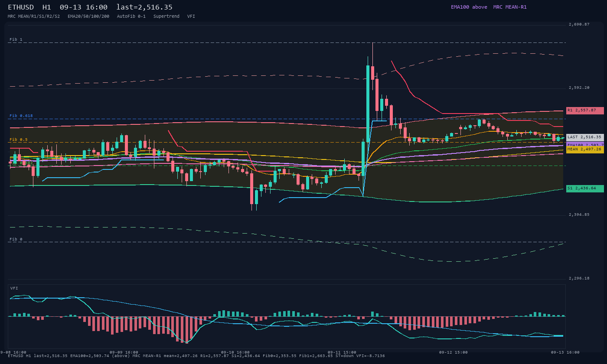Viewport: 607px width, 364px height.
Task: Select the R1 2,557.87 price tag
Action: 585,110
